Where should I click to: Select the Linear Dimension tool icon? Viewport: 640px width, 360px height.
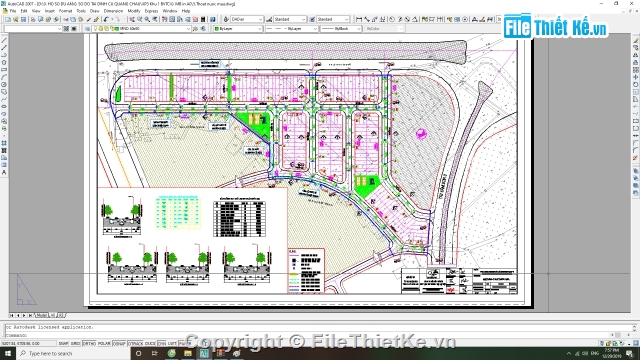tap(359, 19)
